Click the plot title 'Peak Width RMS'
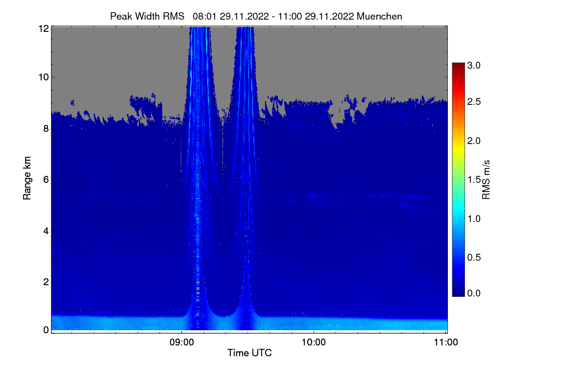588x392 pixels. [x=147, y=16]
